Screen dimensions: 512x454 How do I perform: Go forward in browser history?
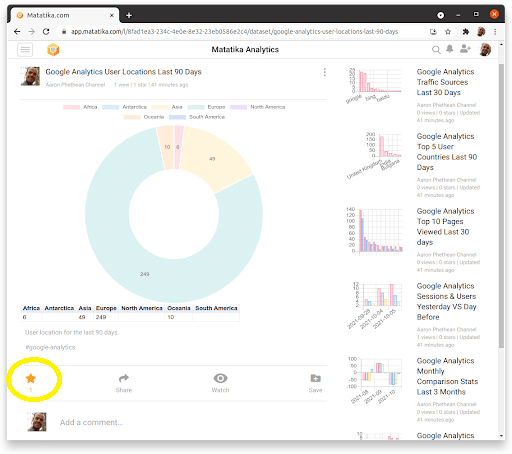click(32, 32)
